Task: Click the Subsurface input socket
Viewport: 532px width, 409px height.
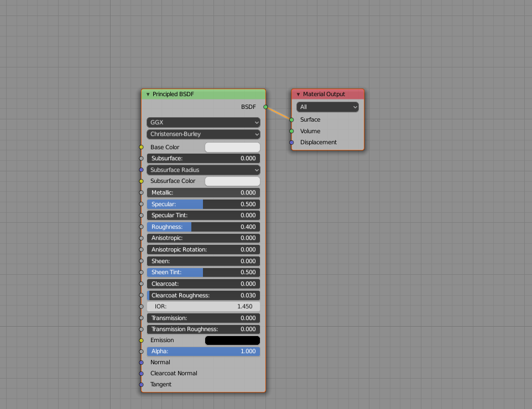Action: tap(141, 159)
